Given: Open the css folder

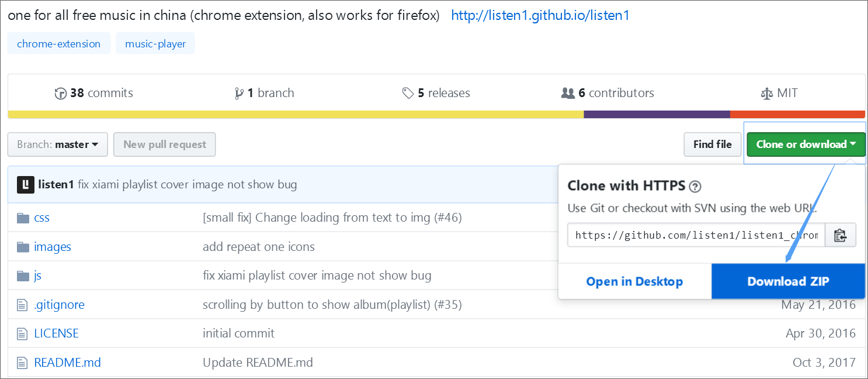Looking at the screenshot, I should pyautogui.click(x=41, y=218).
